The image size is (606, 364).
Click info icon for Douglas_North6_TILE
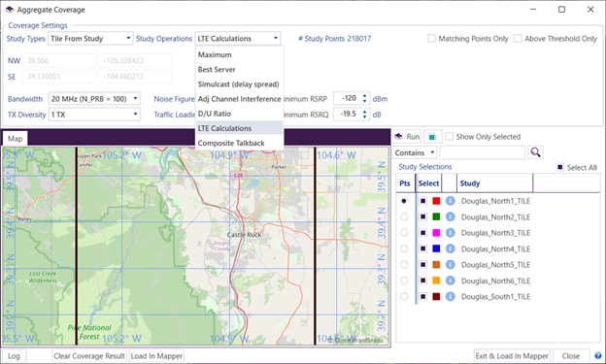[451, 281]
